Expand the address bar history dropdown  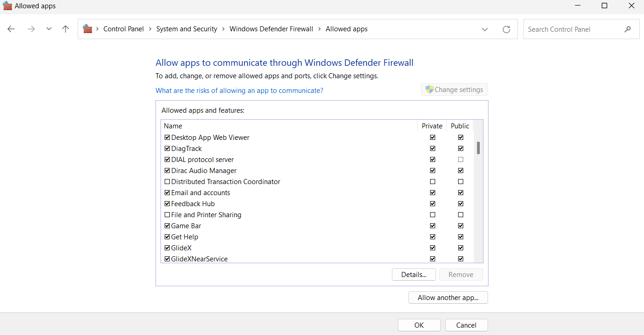(x=484, y=29)
